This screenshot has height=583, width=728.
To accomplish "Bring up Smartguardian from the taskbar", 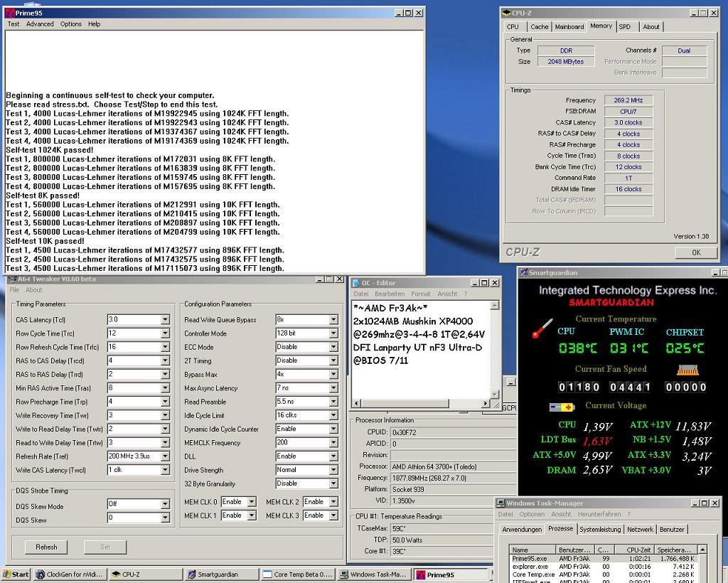I will pyautogui.click(x=222, y=574).
